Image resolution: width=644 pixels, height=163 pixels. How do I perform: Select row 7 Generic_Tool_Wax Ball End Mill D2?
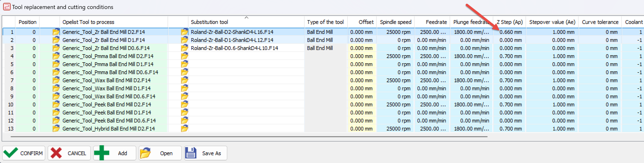pyautogui.click(x=106, y=80)
